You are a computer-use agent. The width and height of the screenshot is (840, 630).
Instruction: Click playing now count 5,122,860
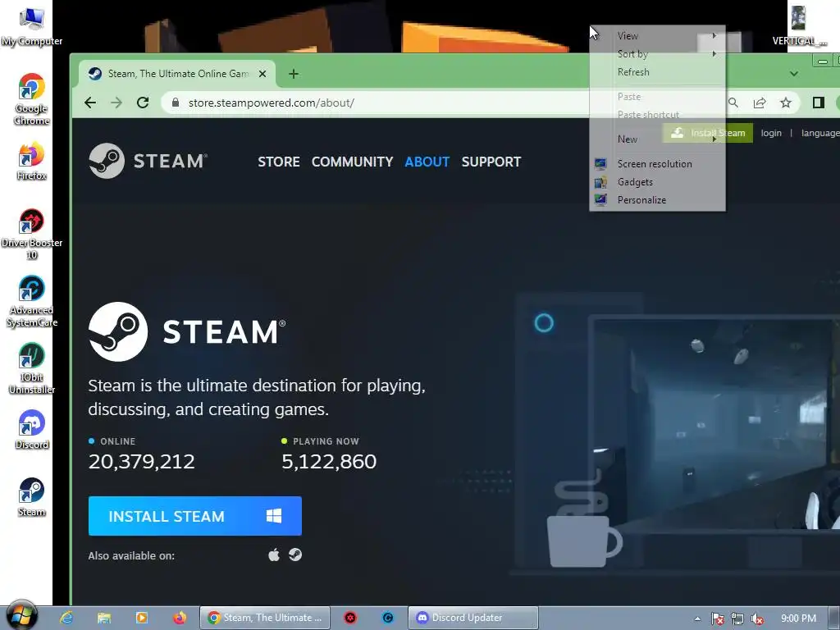click(329, 461)
